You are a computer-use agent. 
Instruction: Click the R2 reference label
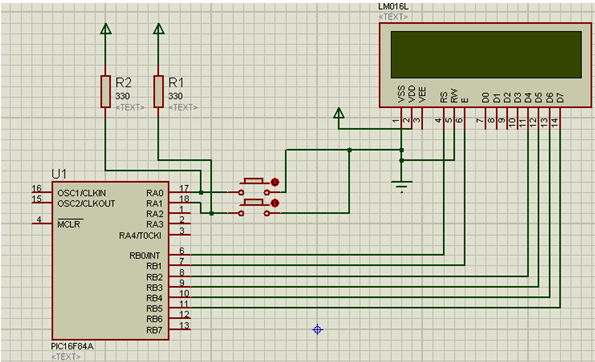123,82
